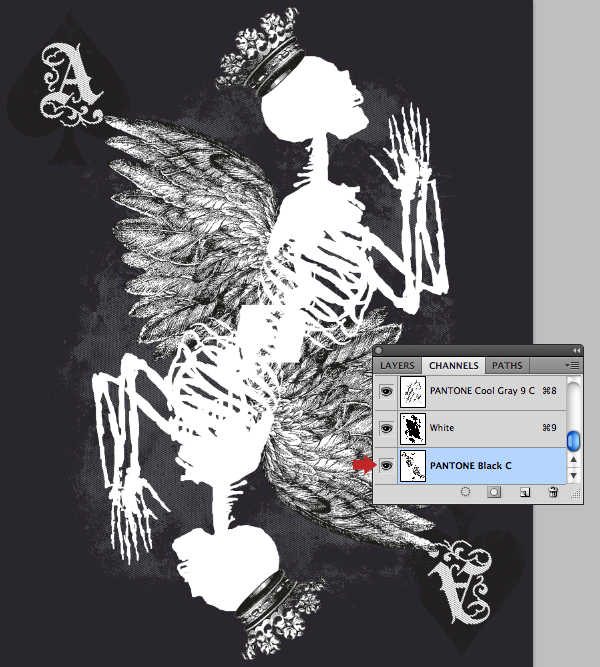Delete current channel with trash icon
This screenshot has height=667, width=600.
click(x=553, y=492)
